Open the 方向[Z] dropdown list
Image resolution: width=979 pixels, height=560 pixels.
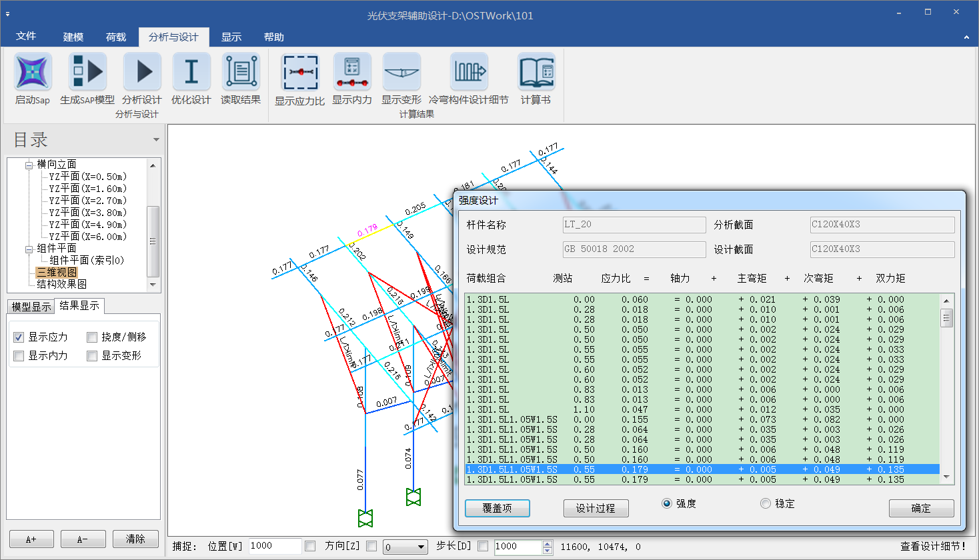pos(421,547)
